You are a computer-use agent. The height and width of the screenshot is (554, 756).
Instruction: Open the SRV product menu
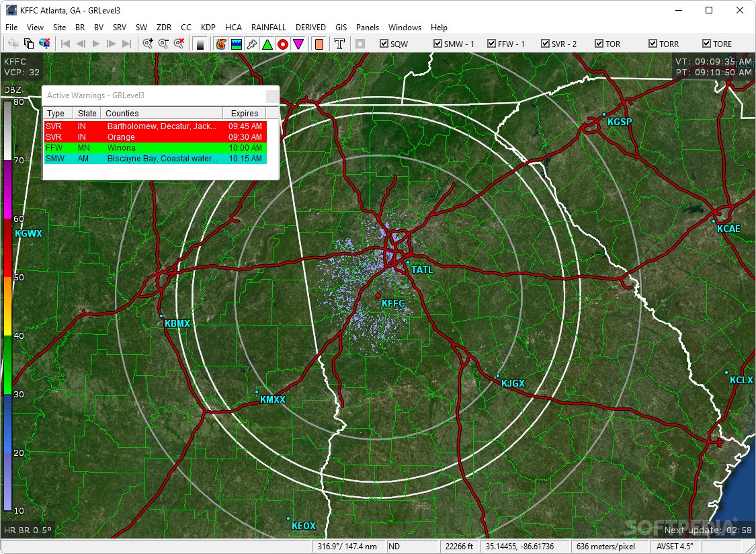(x=120, y=28)
